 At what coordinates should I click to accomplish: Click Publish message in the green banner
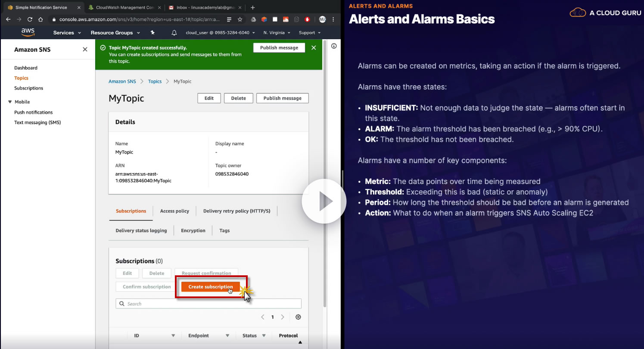(x=279, y=48)
